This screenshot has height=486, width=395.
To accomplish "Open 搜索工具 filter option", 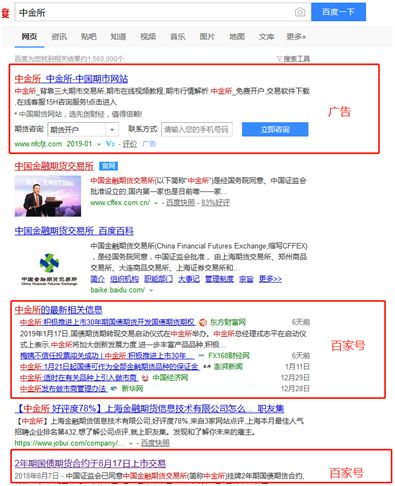I will (x=293, y=59).
